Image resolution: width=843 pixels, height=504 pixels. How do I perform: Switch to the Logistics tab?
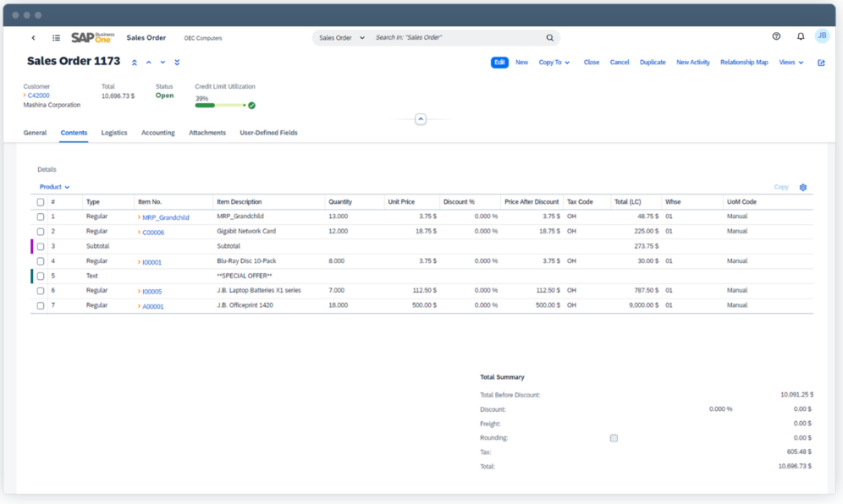click(114, 133)
